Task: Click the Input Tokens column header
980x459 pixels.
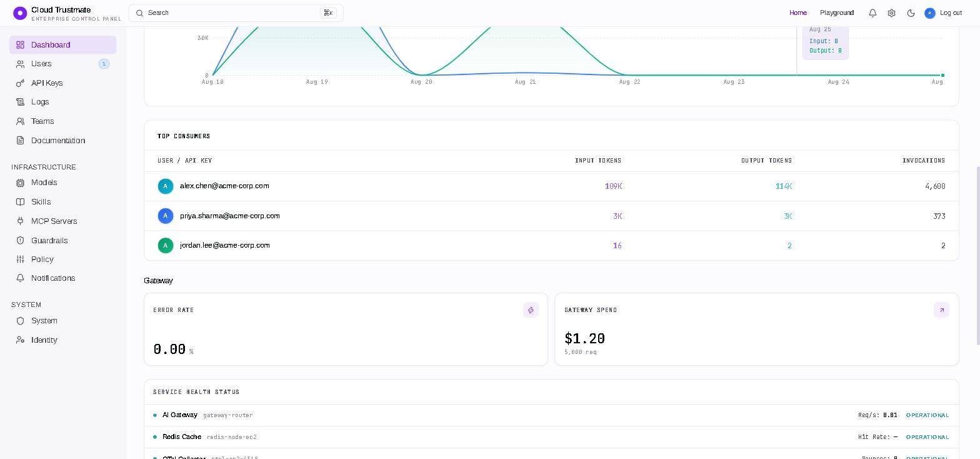Action: pos(598,161)
